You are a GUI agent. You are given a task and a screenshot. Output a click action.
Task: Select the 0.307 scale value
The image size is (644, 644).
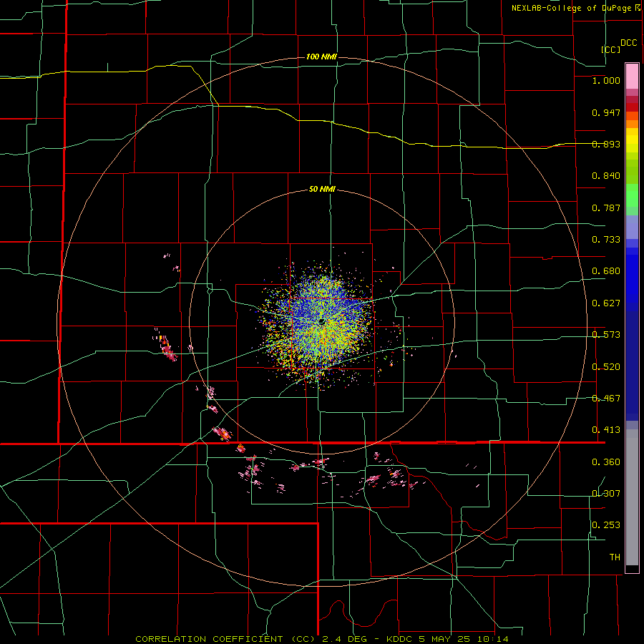coord(606,494)
